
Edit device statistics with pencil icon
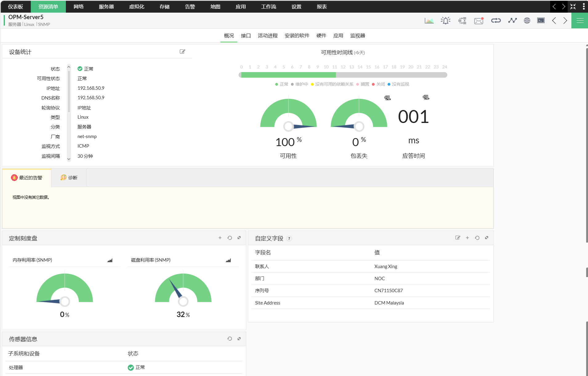[x=182, y=52]
